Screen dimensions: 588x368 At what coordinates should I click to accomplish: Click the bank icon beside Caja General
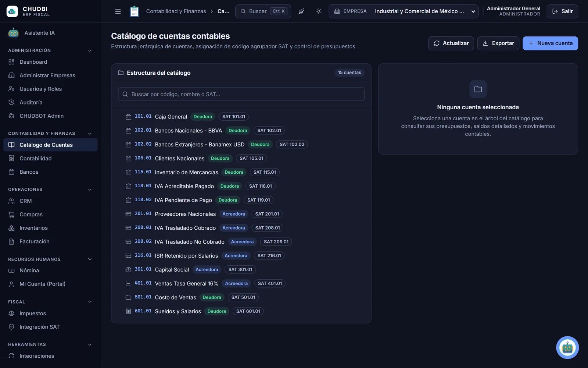tap(128, 117)
